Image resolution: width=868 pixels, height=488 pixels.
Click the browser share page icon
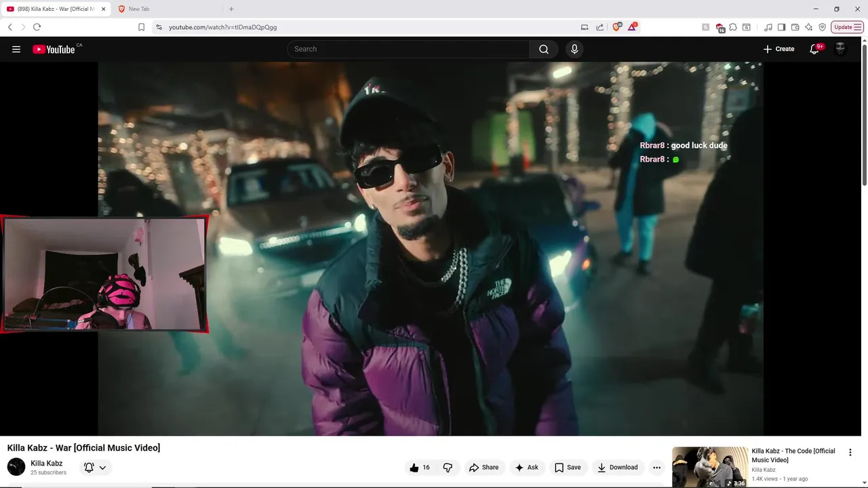point(600,27)
